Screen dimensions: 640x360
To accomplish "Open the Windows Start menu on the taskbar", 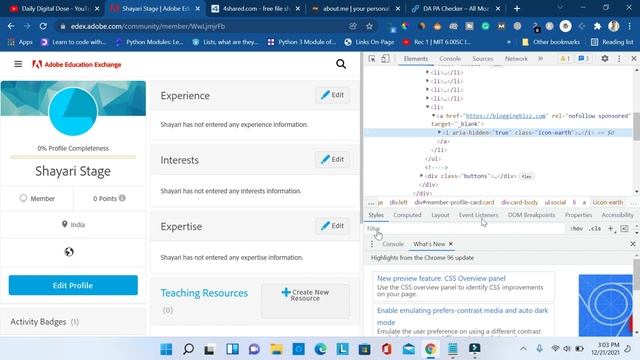I will [166, 349].
